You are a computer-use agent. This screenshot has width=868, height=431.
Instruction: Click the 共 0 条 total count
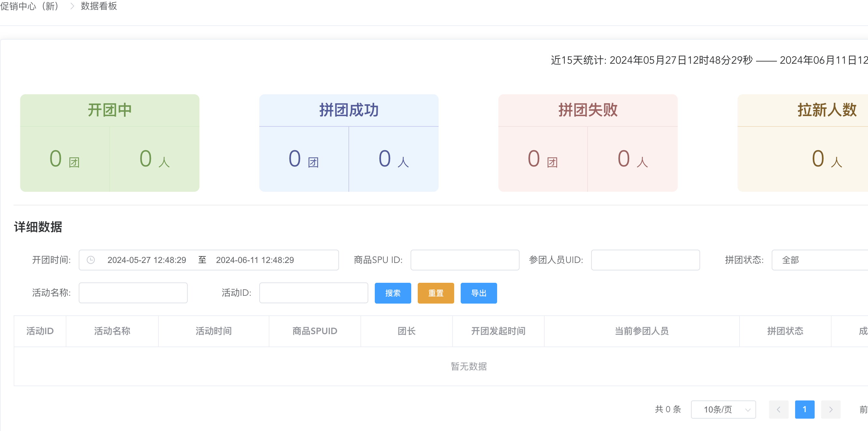click(668, 410)
